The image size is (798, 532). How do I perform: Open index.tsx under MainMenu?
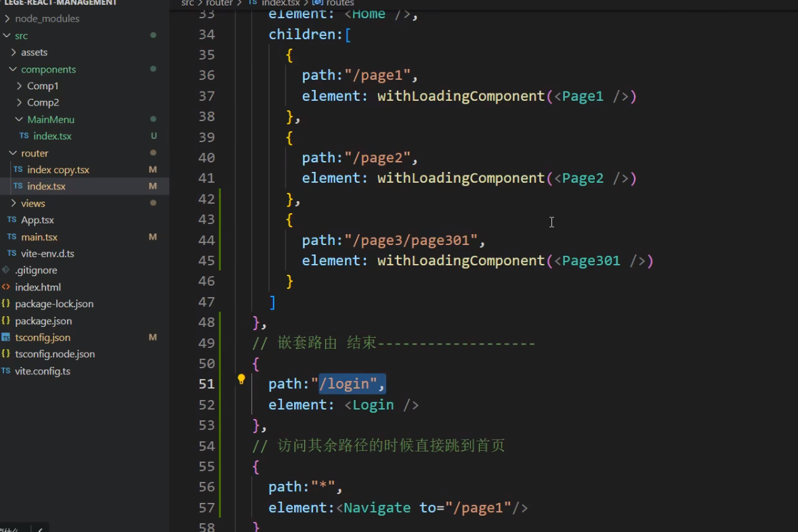point(52,136)
